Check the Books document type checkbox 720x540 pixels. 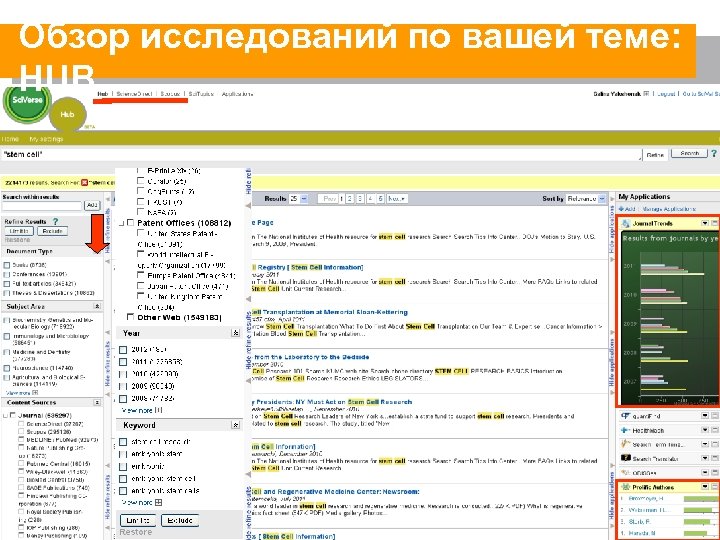coord(7,265)
